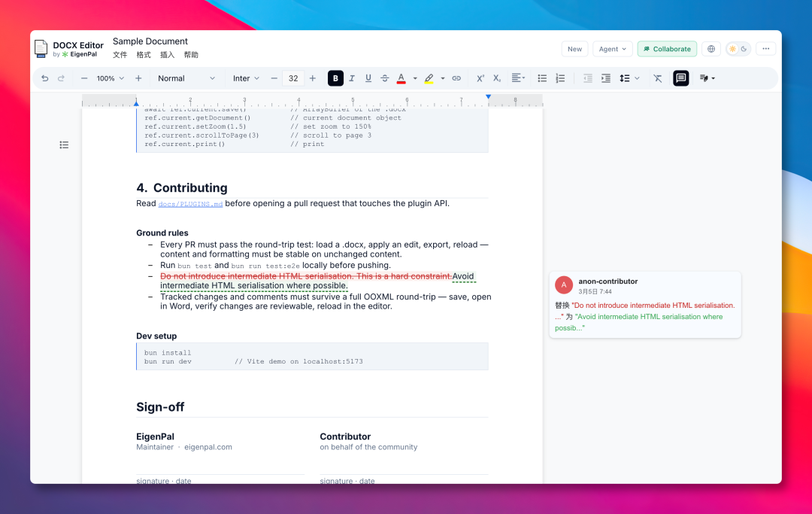Click the DOCX Editor document logo
Image resolution: width=812 pixels, height=514 pixels.
click(x=41, y=49)
